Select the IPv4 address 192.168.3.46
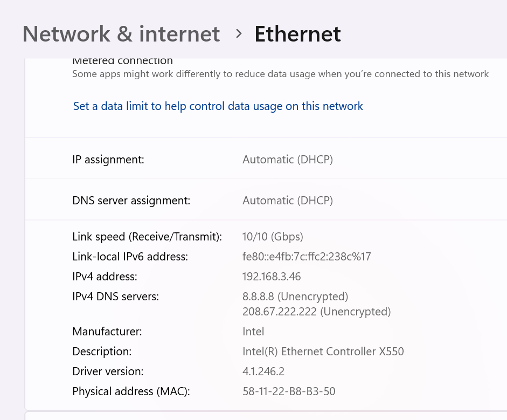The image size is (507, 420). [x=272, y=277]
